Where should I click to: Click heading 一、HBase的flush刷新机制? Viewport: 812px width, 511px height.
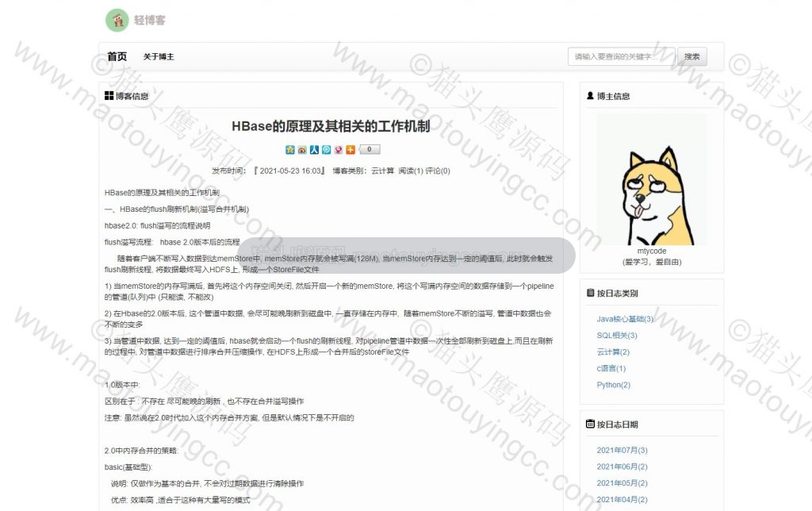(177, 209)
